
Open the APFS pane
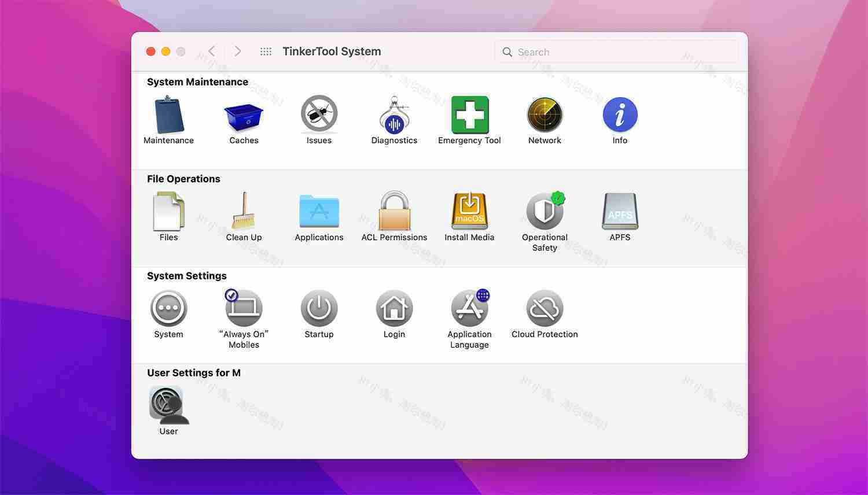coord(620,212)
